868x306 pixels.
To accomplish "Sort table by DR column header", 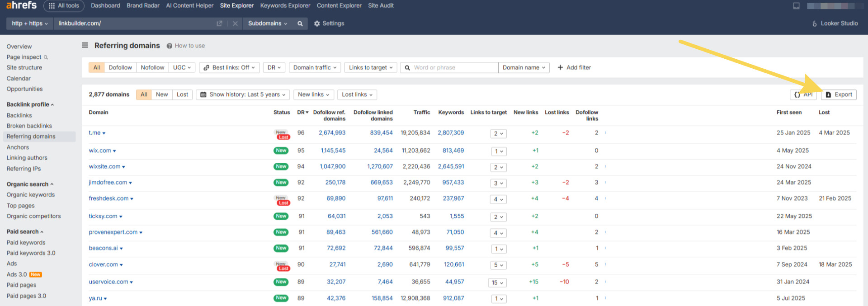I will coord(302,113).
